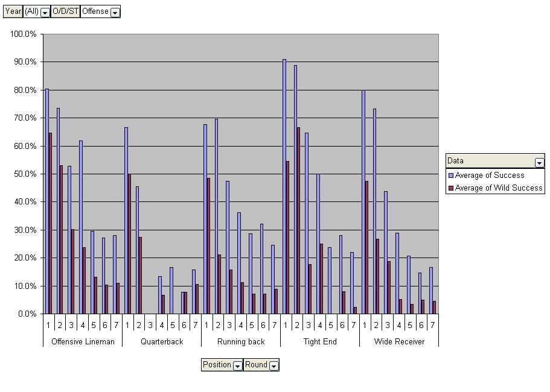This screenshot has height=392, width=550.
Task: Click the 50.0% y-axis label
Action: point(25,174)
